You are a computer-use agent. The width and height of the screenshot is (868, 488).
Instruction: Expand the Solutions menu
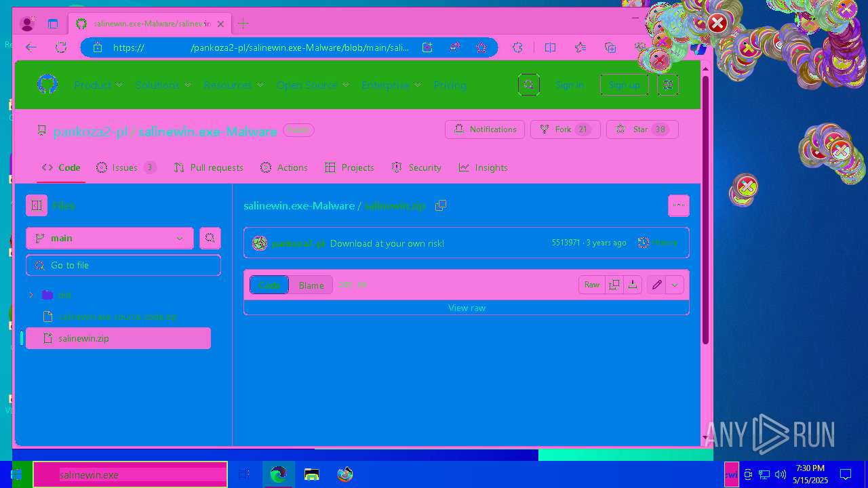pyautogui.click(x=163, y=85)
